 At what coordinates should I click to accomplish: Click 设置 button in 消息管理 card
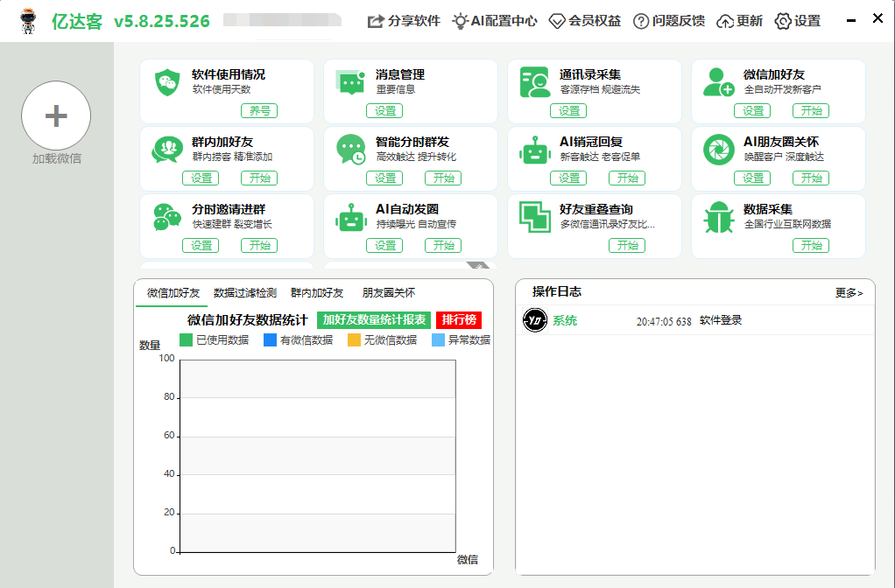tap(384, 110)
